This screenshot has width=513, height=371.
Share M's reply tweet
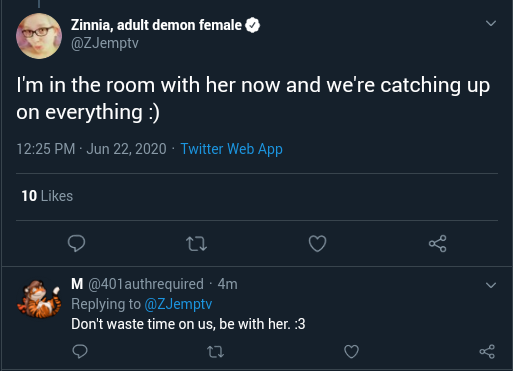click(487, 352)
